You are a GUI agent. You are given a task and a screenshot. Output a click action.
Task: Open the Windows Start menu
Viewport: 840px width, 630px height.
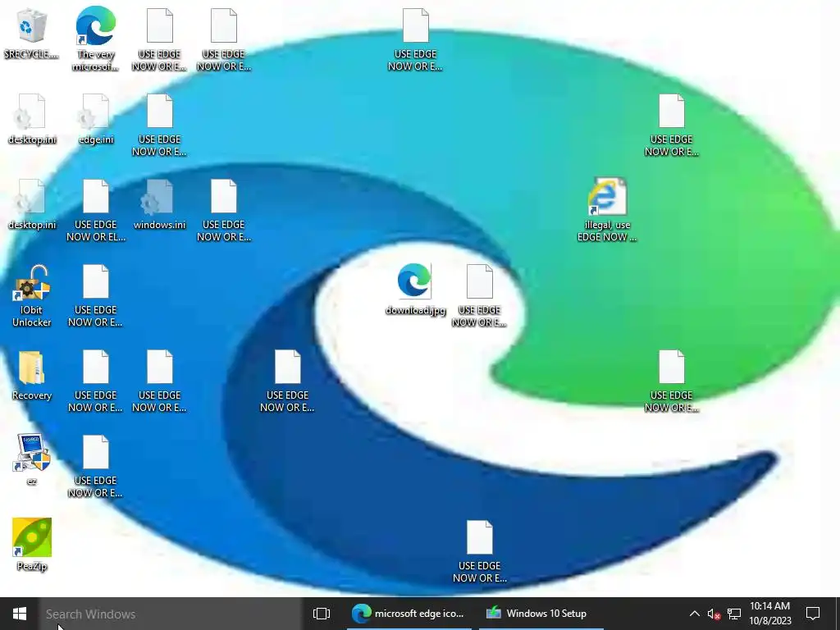20,614
